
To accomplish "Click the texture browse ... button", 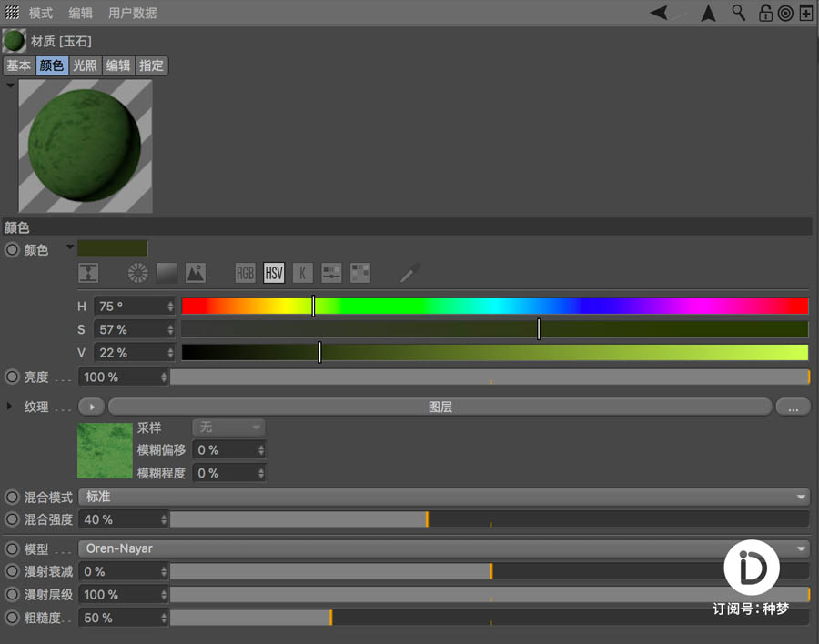I will (793, 407).
